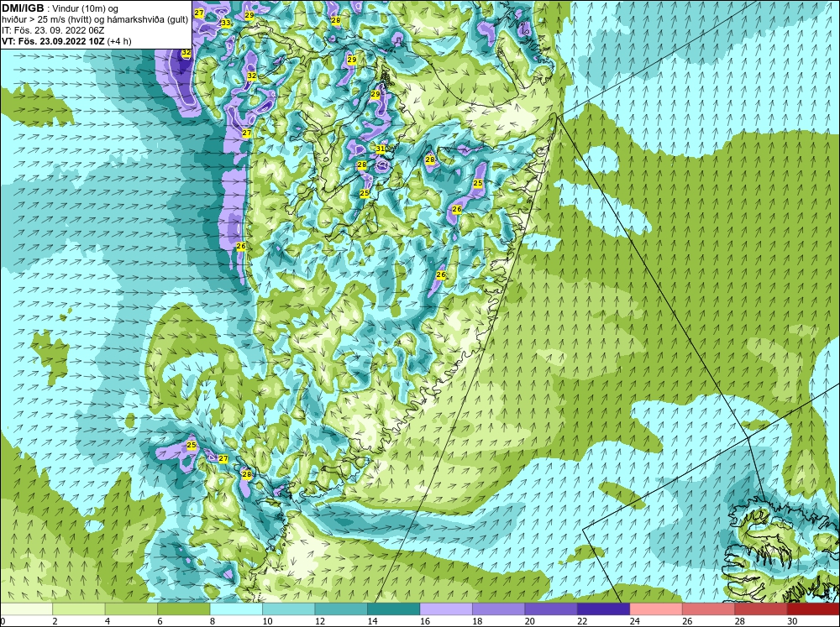Click the legend scale value 12
Screen dimensions: 840x627
[x=320, y=621]
